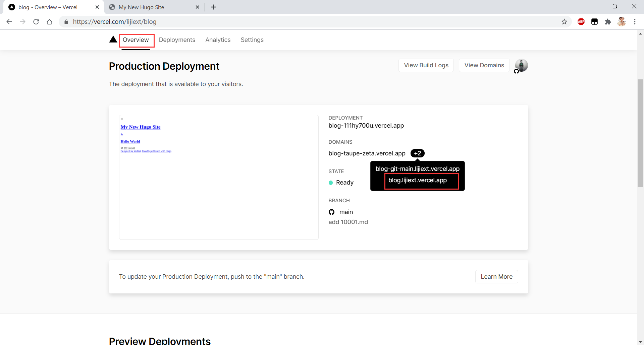The height and width of the screenshot is (345, 644).
Task: Open a new browser tab
Action: (x=213, y=7)
